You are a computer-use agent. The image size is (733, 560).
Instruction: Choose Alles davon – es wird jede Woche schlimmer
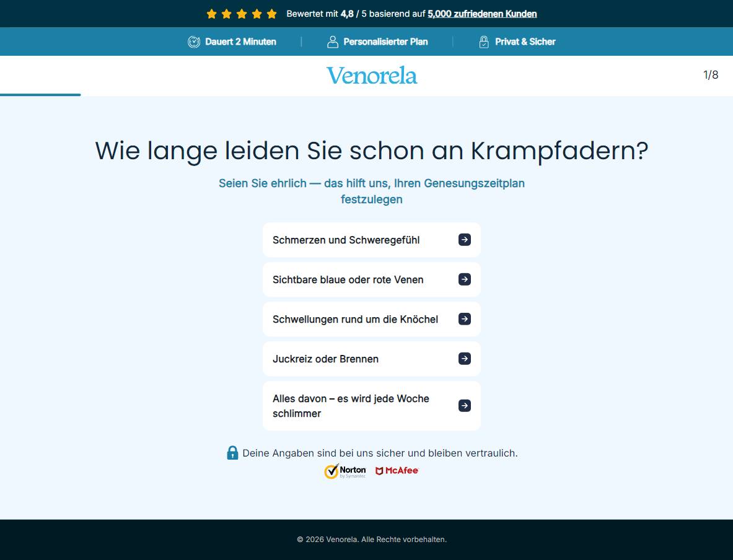(372, 406)
